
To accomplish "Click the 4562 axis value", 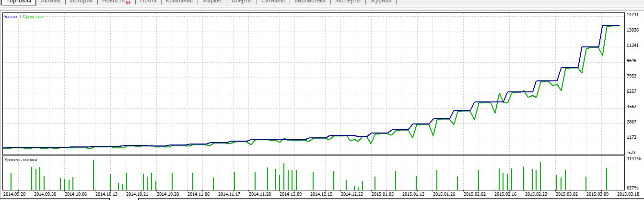I will pos(632,107).
